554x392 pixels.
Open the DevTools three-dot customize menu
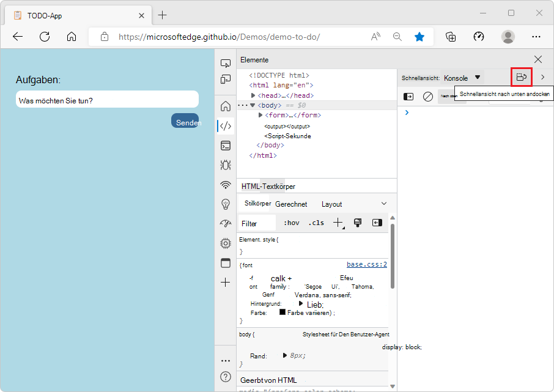226,361
